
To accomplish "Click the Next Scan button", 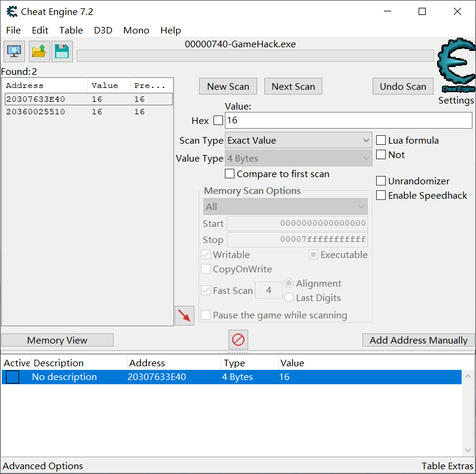I will (x=293, y=87).
